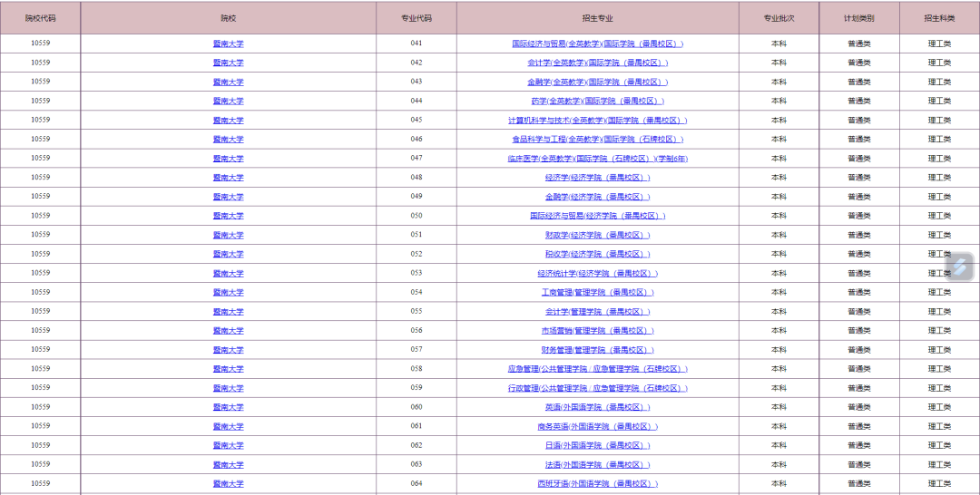Click 普通类 plan cell in row 046
This screenshot has height=495, width=980.
[x=859, y=140]
